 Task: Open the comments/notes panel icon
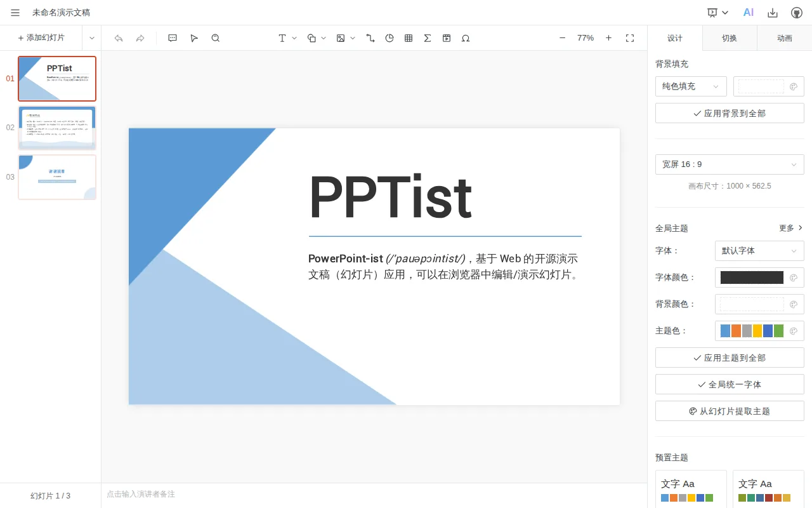173,38
